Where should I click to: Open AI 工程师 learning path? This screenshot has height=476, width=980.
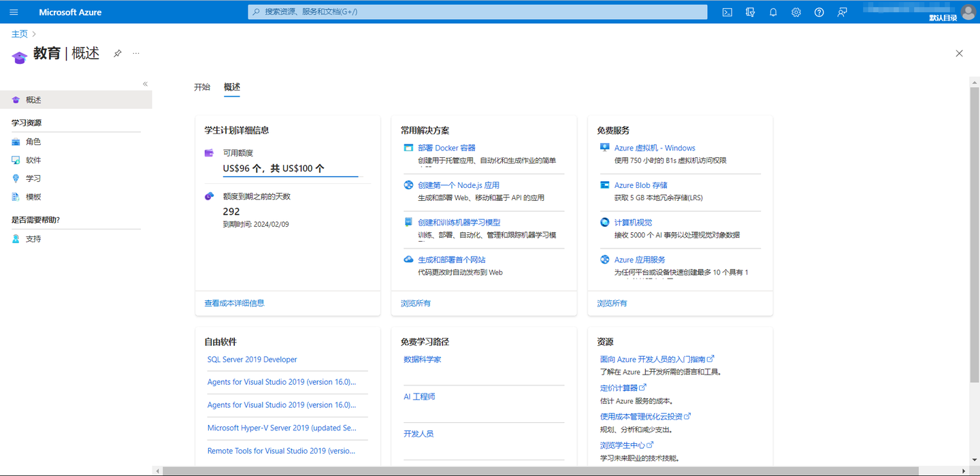pyautogui.click(x=419, y=396)
